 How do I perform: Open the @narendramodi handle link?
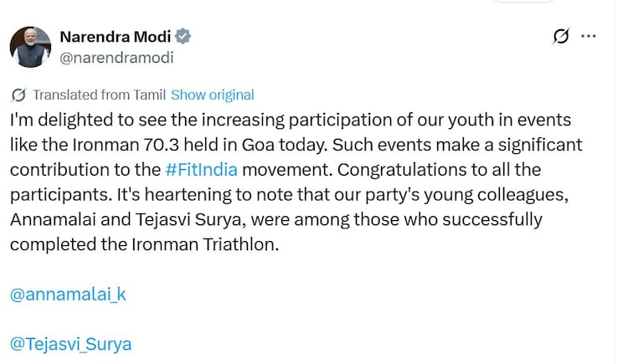pos(116,58)
